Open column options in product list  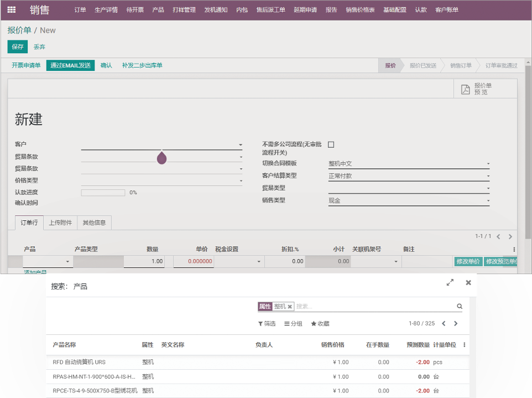click(464, 345)
